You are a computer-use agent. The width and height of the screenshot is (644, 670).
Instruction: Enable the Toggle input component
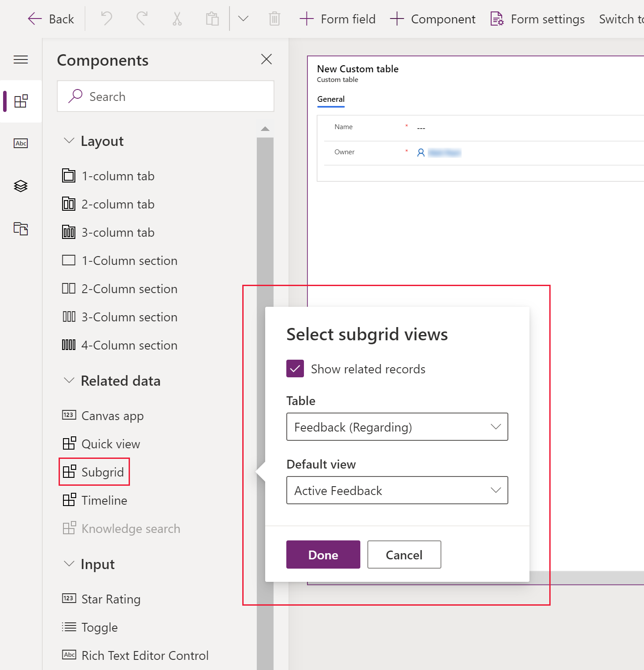[99, 627]
